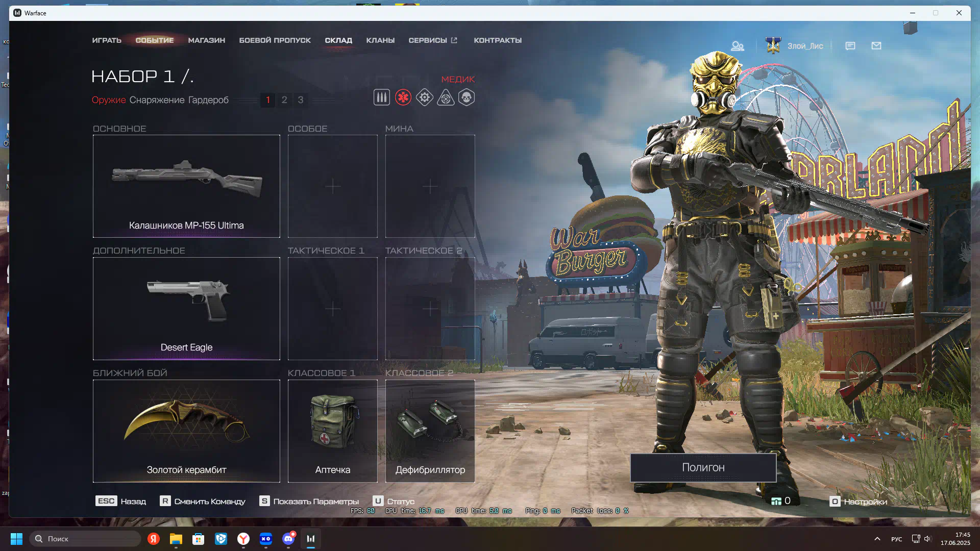The image size is (980, 551).
Task: Open Microsoft Store from taskbar
Action: coord(199,539)
